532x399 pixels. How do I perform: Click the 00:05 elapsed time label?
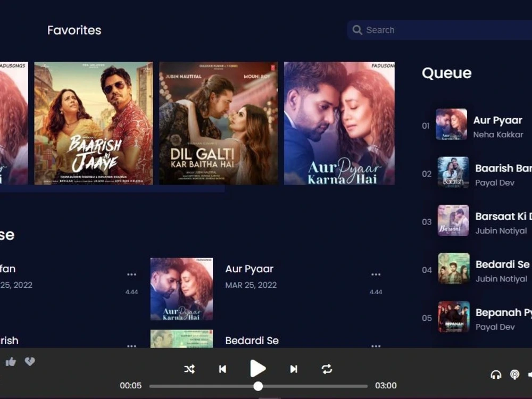[131, 386]
